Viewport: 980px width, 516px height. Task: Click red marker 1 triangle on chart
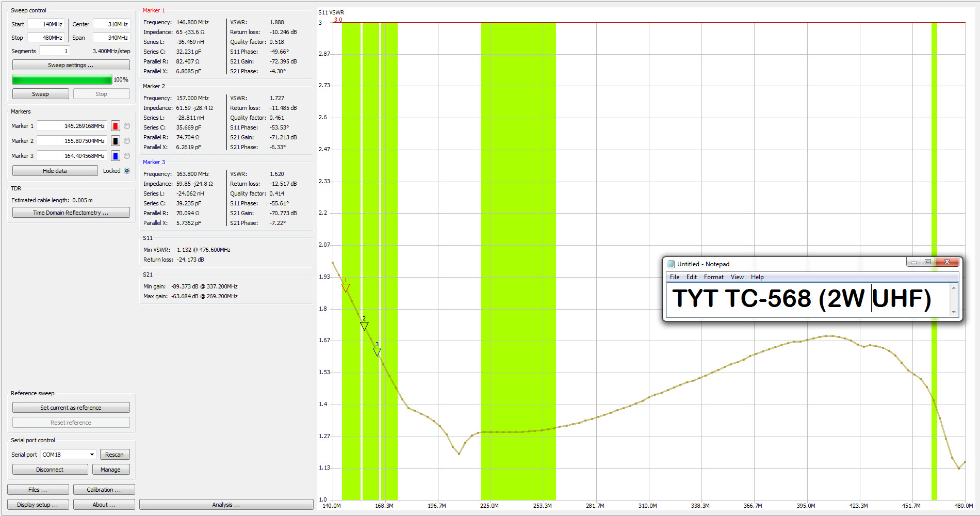(346, 287)
